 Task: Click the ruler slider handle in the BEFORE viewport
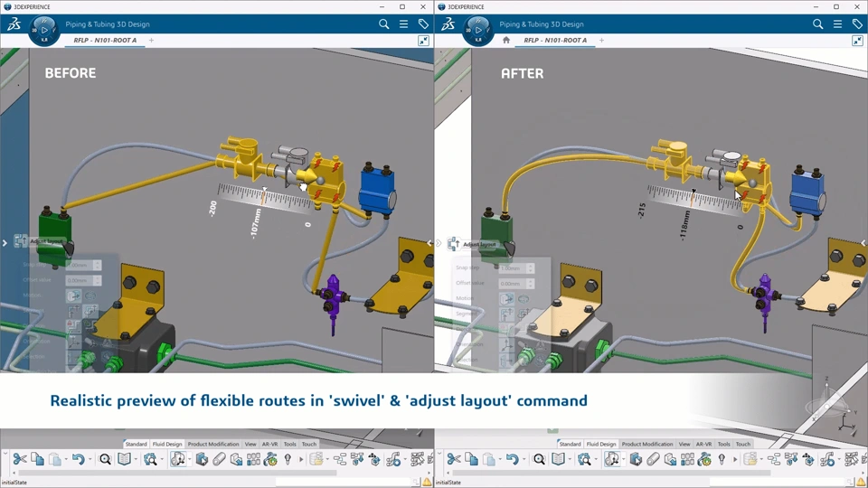265,190
